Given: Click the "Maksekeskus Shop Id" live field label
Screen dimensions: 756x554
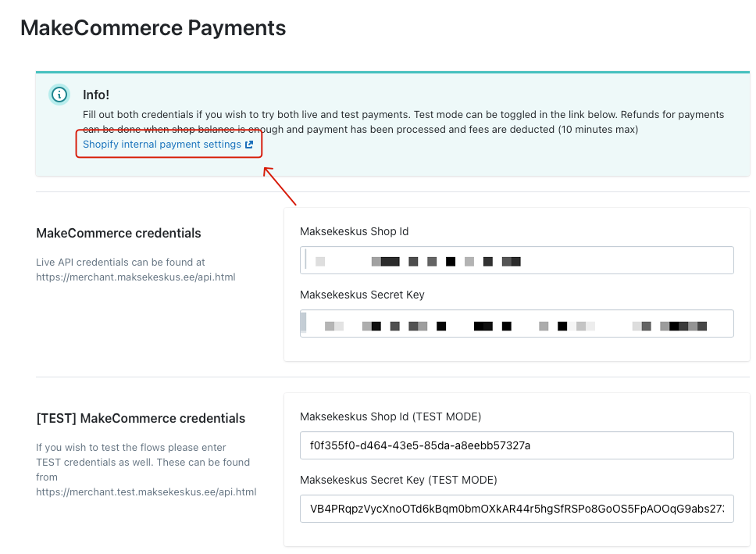Looking at the screenshot, I should 354,231.
